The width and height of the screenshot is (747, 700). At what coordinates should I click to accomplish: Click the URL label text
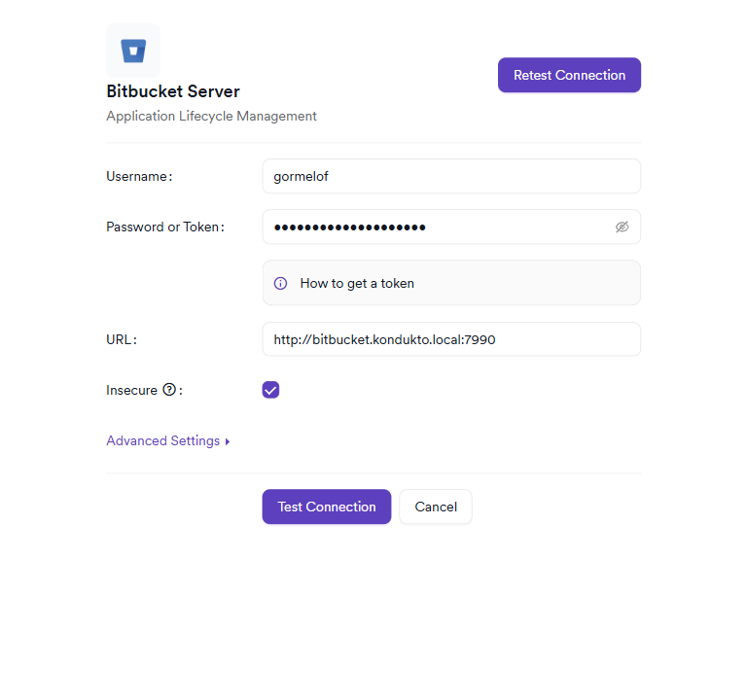point(120,339)
